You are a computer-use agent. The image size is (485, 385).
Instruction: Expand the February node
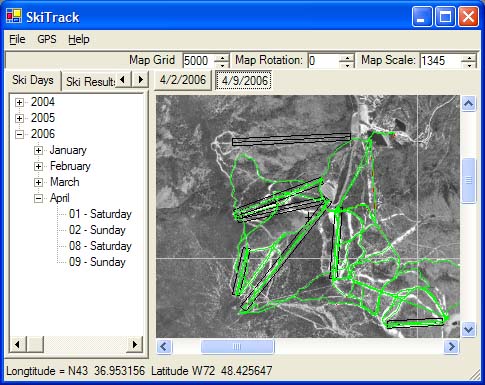pyautogui.click(x=38, y=166)
